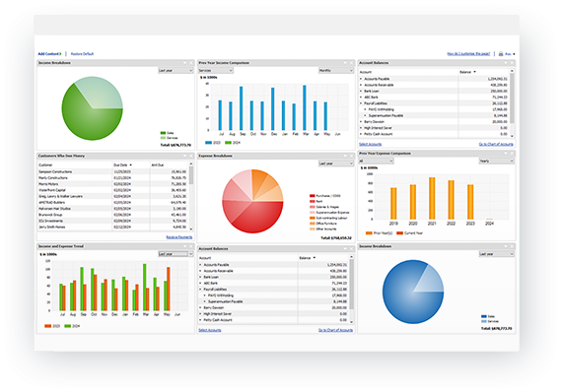Close the Income Breakdown panel with green pie

(191, 63)
